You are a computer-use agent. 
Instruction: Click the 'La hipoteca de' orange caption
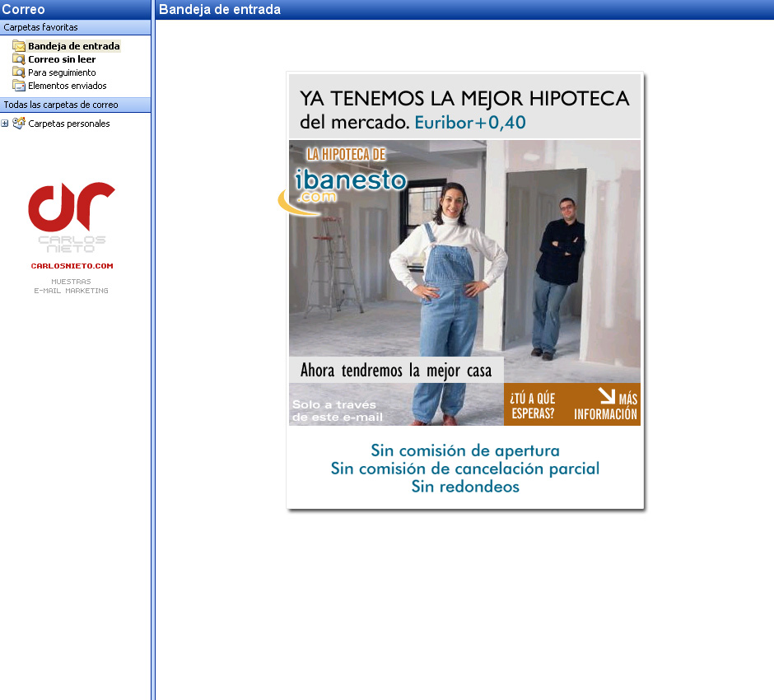point(346,155)
